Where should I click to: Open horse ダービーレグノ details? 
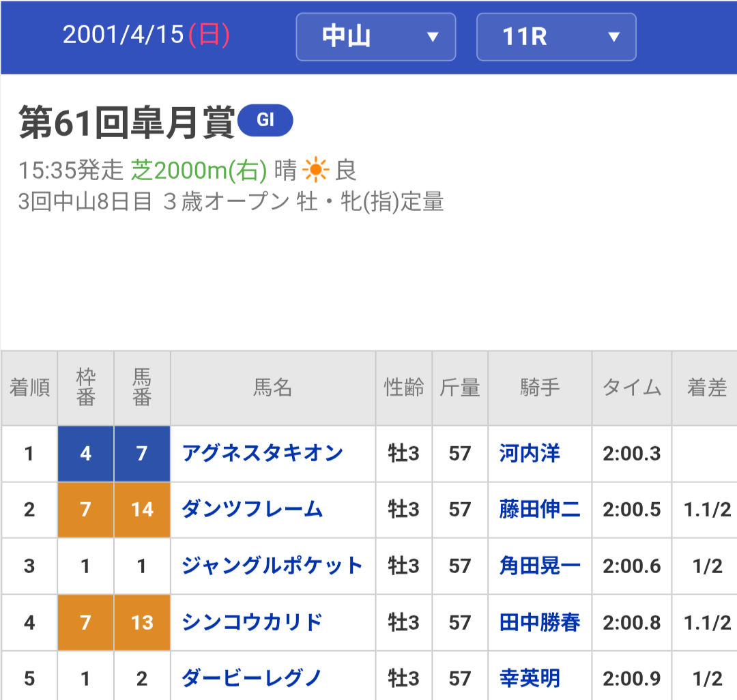click(x=252, y=678)
